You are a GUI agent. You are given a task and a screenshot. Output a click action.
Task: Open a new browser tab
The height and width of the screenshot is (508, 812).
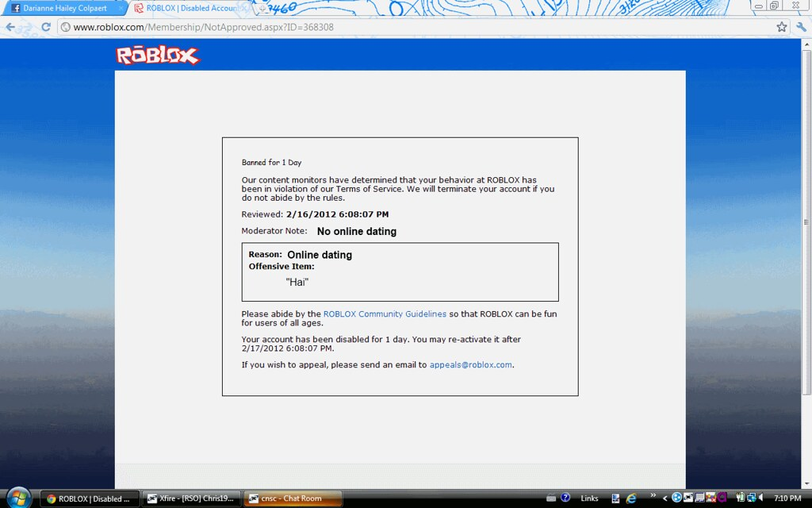tap(262, 8)
